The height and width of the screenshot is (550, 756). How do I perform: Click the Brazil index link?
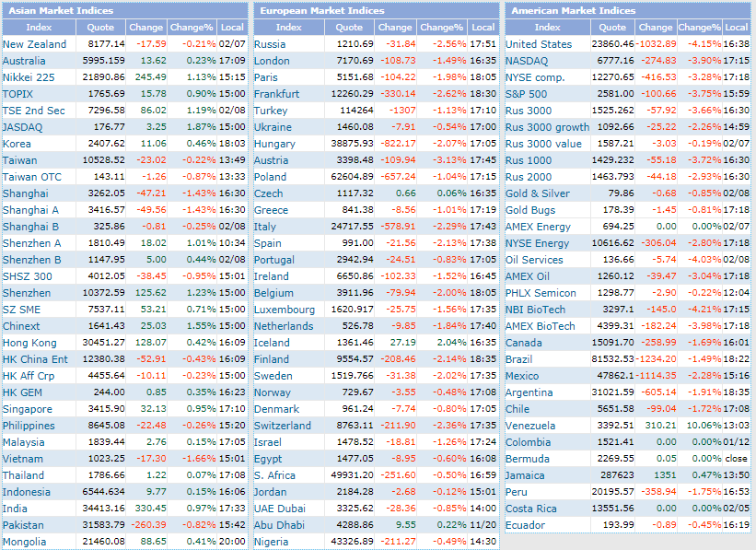pyautogui.click(x=518, y=359)
